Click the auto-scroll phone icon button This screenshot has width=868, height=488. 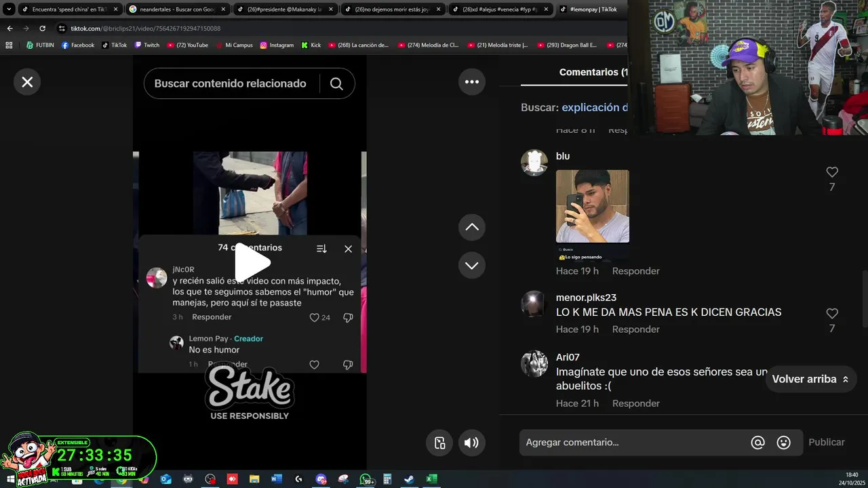pos(439,443)
